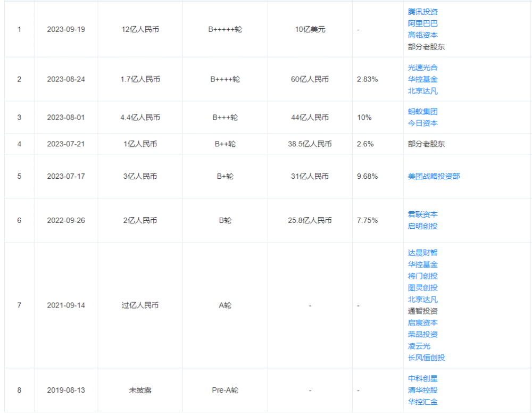The height and width of the screenshot is (415, 532).
Task: Click the 31亿人民币 valuation cell
Action: [310, 177]
